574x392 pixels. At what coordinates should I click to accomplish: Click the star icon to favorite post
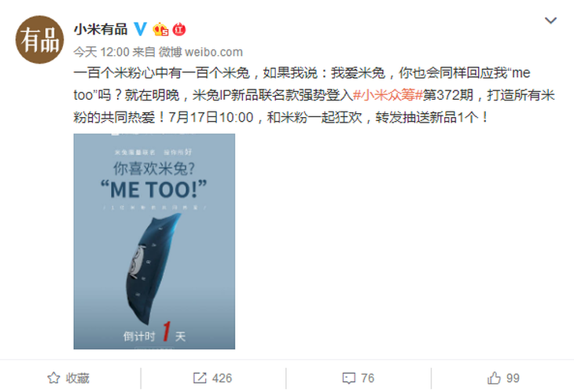tap(53, 378)
